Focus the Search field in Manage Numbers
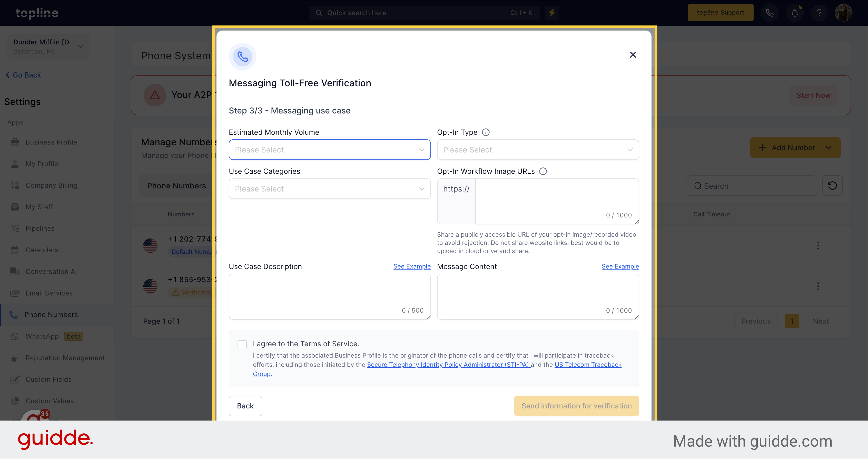Screen dimensions: 868x459 [752, 186]
